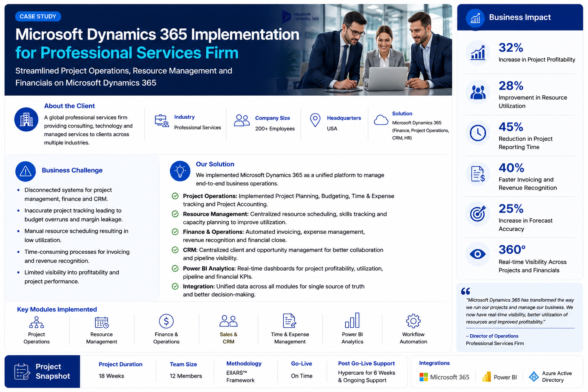Click the "Our Solution" heading
Screen dimensions: 588x392
[x=215, y=164]
